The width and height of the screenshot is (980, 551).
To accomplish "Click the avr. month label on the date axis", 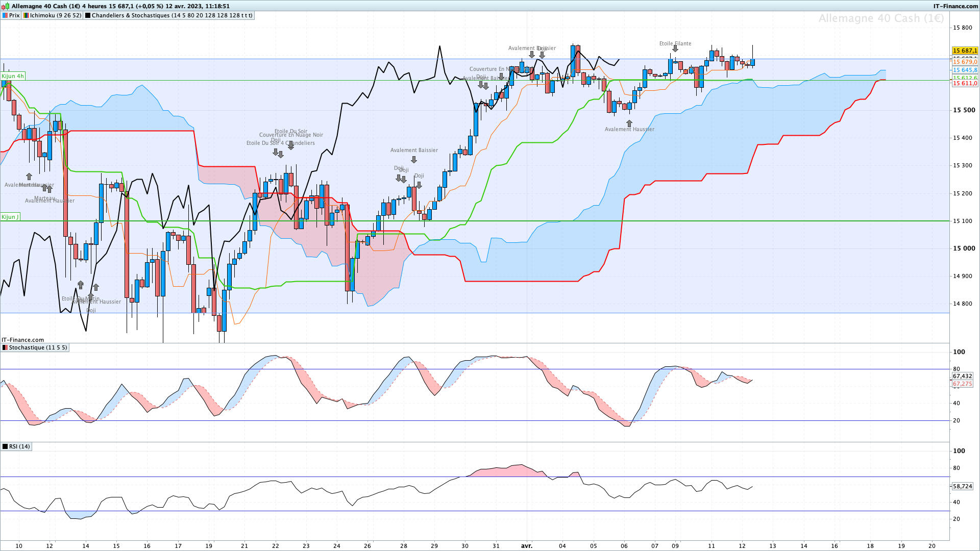I will (527, 546).
